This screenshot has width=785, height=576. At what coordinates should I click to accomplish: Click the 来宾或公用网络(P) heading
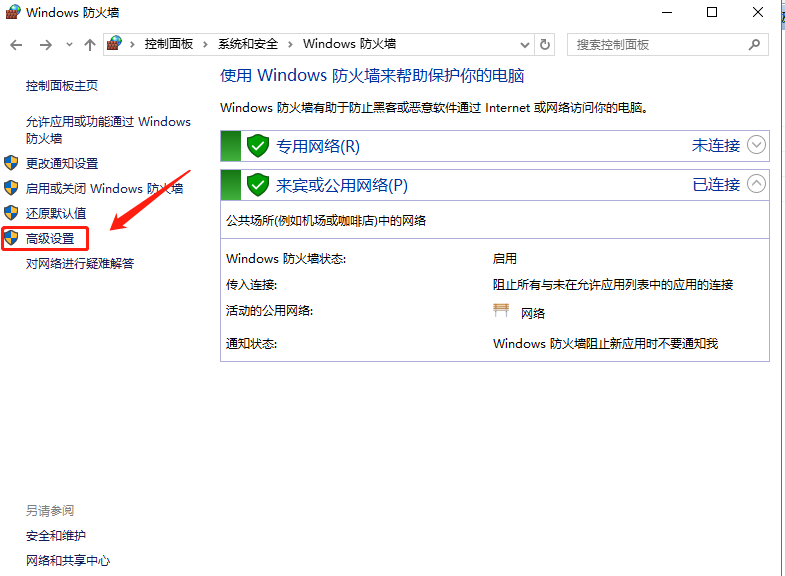click(x=342, y=185)
